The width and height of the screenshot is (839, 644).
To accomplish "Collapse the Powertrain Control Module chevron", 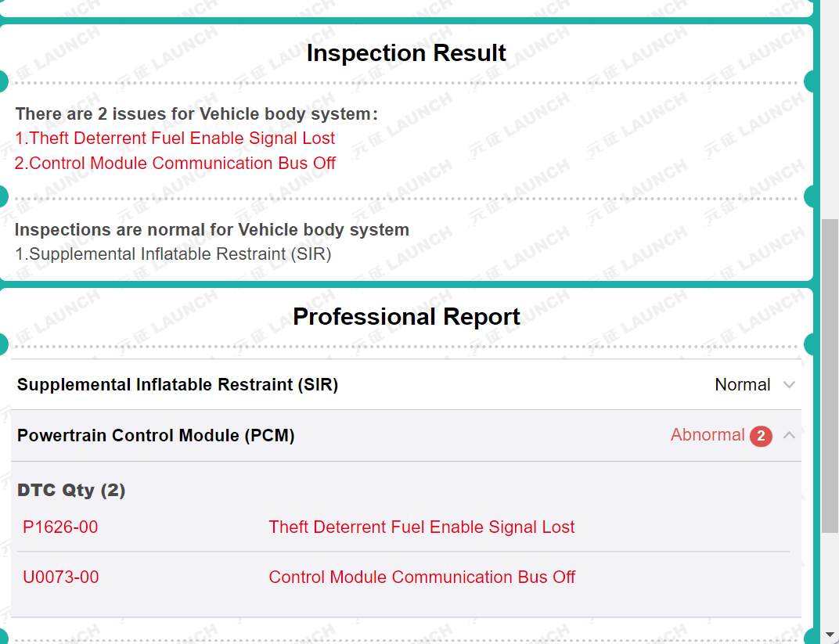I will click(789, 435).
